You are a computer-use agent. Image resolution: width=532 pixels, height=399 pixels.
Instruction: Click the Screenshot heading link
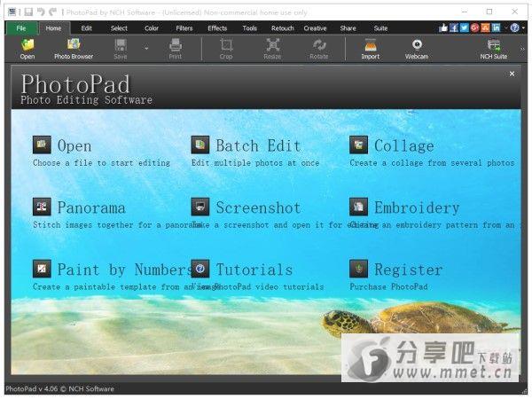pyautogui.click(x=259, y=207)
